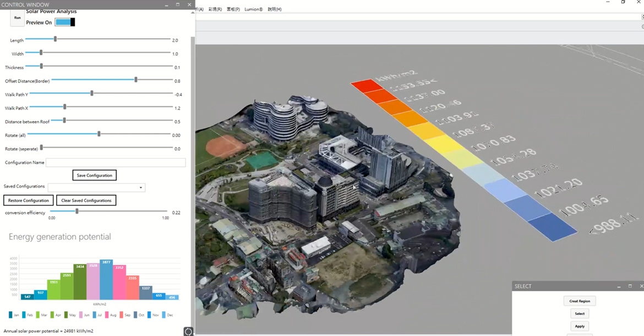Click the Configuration Name text field

coord(116,162)
